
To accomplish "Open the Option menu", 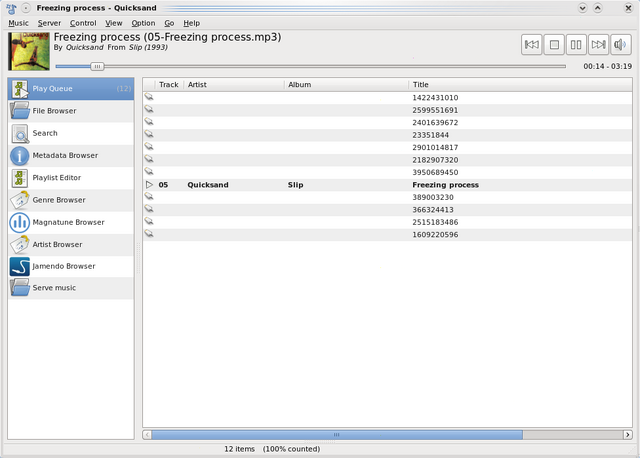I will tap(143, 23).
